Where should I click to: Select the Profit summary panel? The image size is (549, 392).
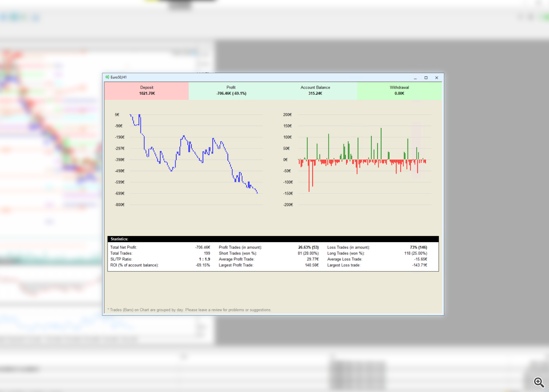(x=231, y=90)
